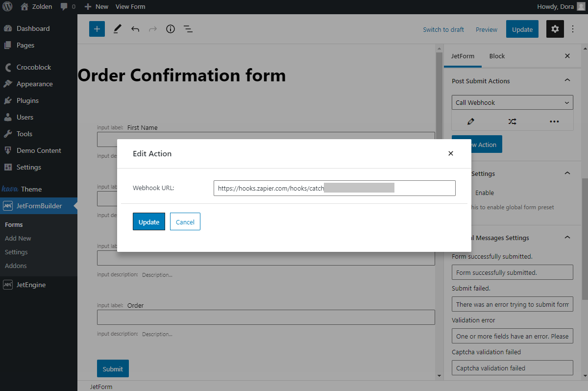
Task: Open the JetFormBuilder menu in sidebar
Action: (39, 206)
